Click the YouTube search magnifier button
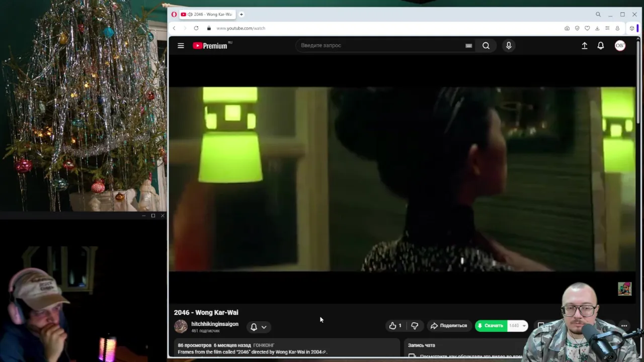The height and width of the screenshot is (362, 644). (486, 45)
